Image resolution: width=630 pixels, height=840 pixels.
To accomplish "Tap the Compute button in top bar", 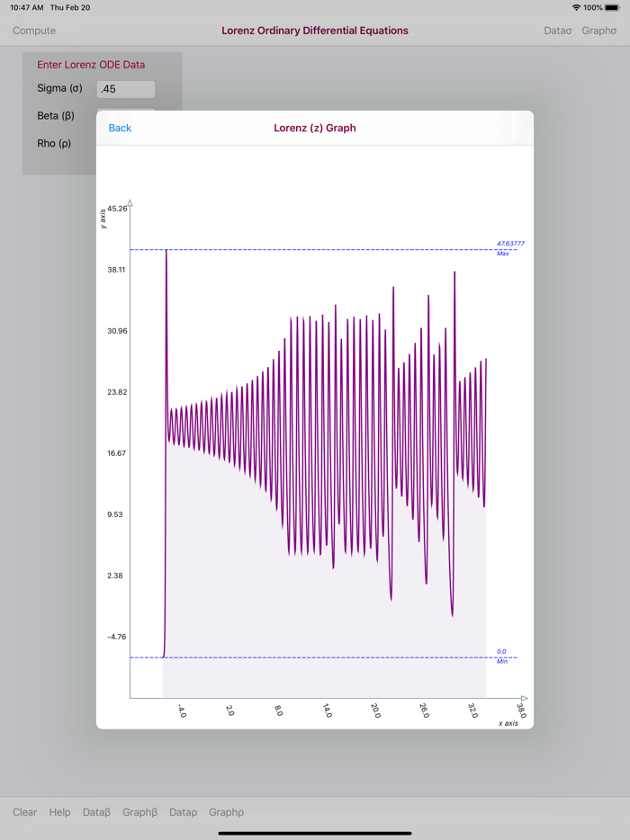I will pos(34,31).
